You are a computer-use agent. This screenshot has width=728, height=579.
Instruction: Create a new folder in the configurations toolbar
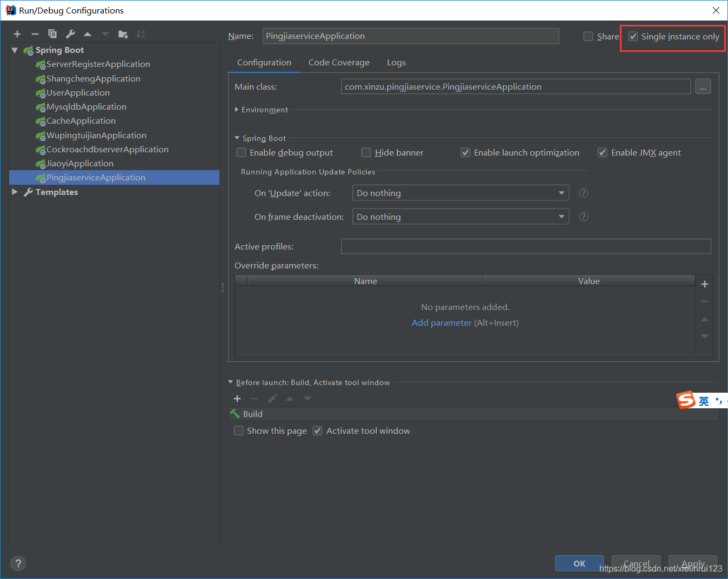coord(123,34)
